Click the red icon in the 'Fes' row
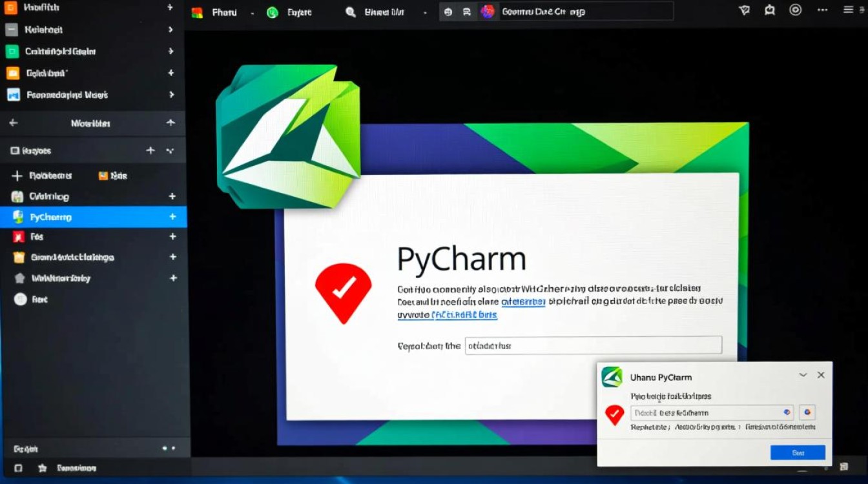Screen dimensions: 868x484 [18, 237]
